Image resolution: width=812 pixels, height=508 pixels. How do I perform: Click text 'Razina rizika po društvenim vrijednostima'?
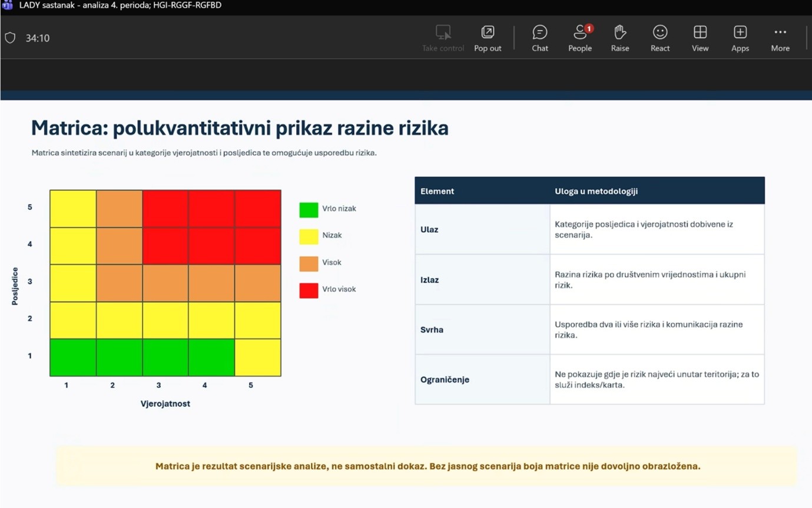coord(632,275)
